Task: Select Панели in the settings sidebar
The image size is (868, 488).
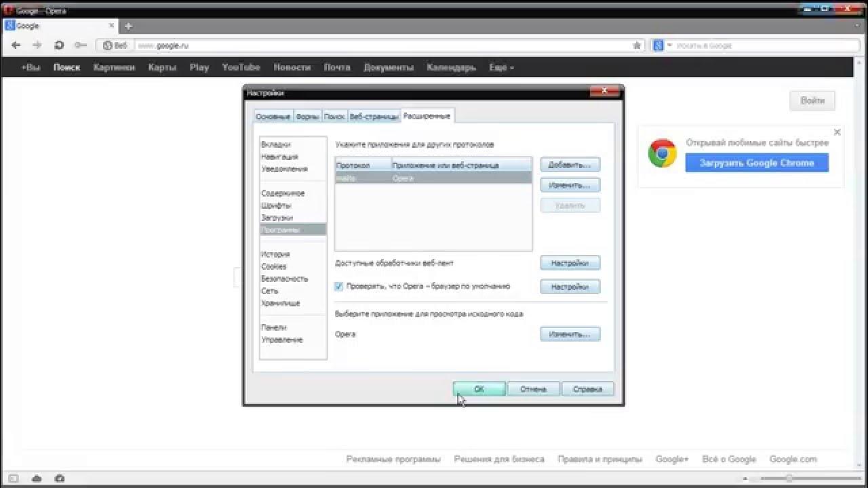Action: pyautogui.click(x=293, y=327)
